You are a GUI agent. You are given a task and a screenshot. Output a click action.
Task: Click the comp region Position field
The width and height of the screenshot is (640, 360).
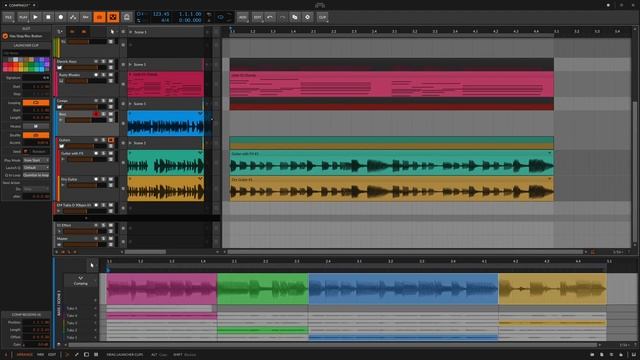coord(36,322)
